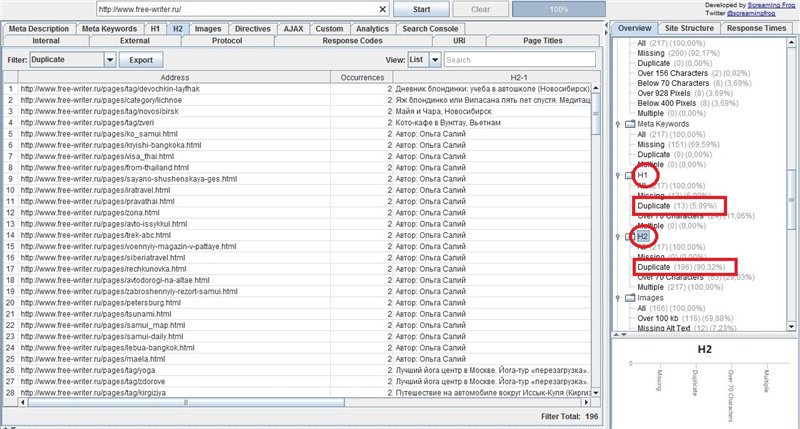
Task: Open the Response Codes tab
Action: [x=353, y=41]
